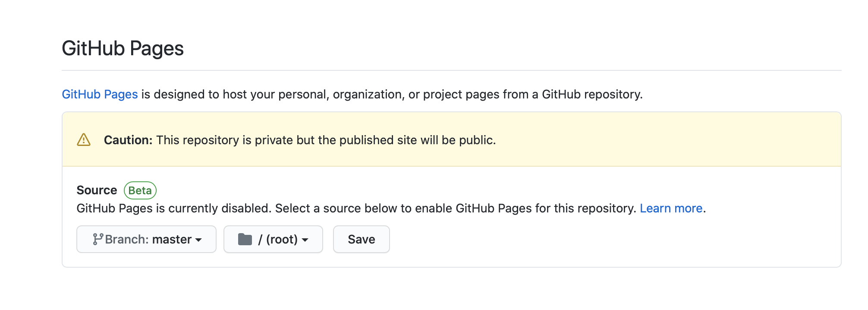This screenshot has width=868, height=310.
Task: Click the private repository warning message text
Action: pos(326,140)
